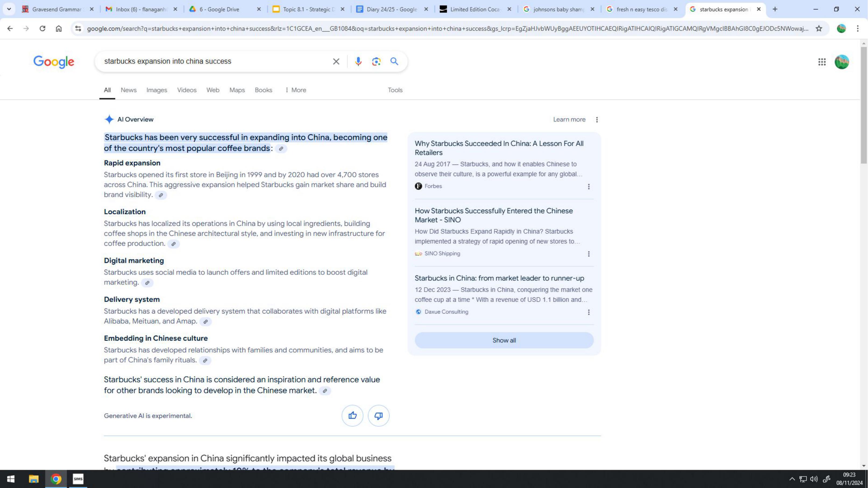The height and width of the screenshot is (488, 868).
Task: Expand the More search filters menu
Action: pos(296,90)
